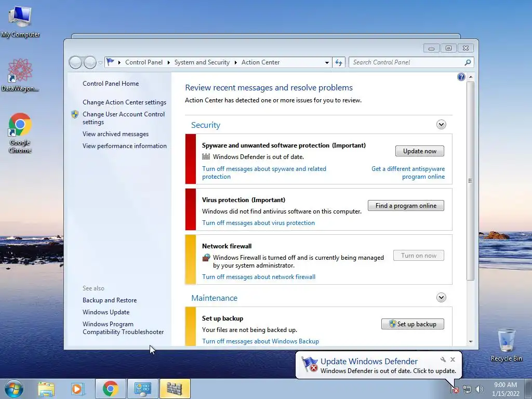Viewport: 532px width, 399px height.
Task: Open Windows Update link
Action: 106,312
